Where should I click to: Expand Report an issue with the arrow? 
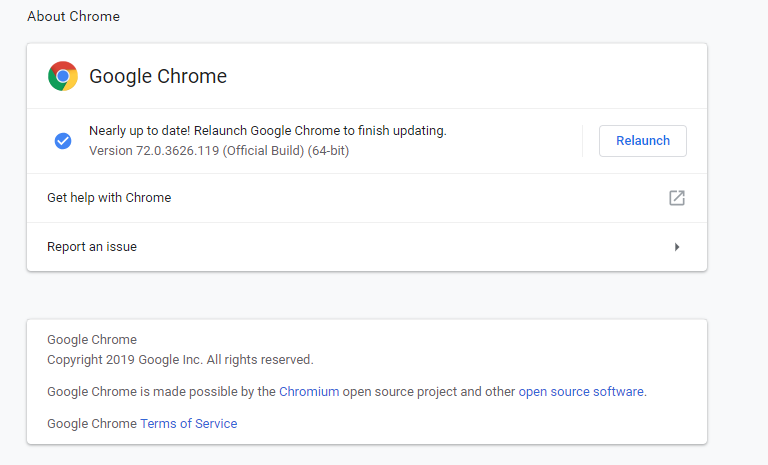pyautogui.click(x=677, y=247)
